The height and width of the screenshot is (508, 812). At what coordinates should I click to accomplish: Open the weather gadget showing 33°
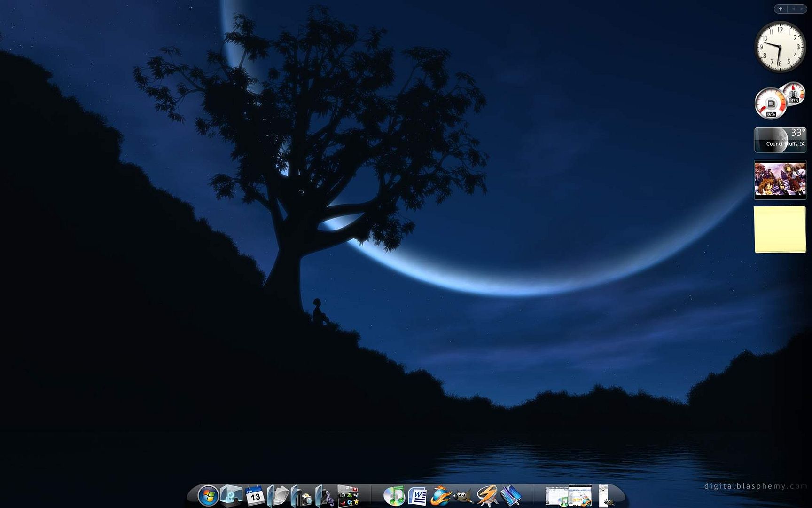pyautogui.click(x=780, y=140)
